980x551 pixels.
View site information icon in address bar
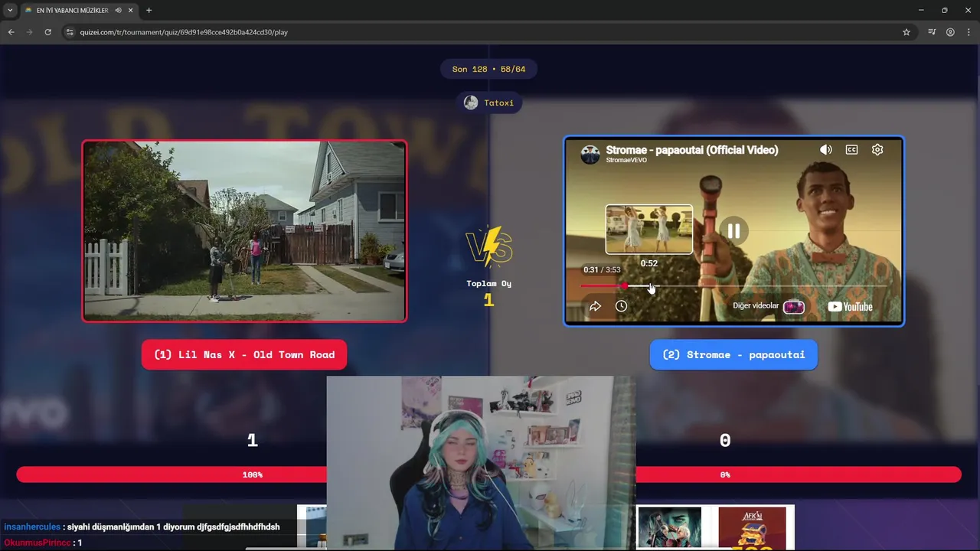pos(70,32)
